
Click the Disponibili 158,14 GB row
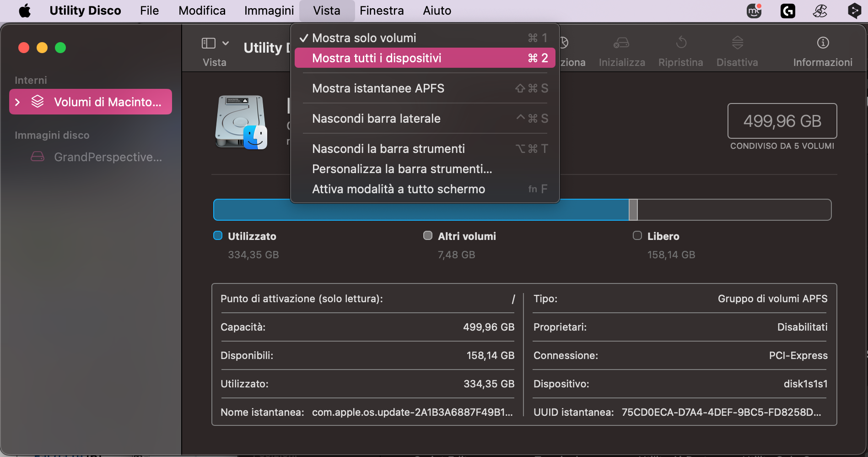[367, 355]
